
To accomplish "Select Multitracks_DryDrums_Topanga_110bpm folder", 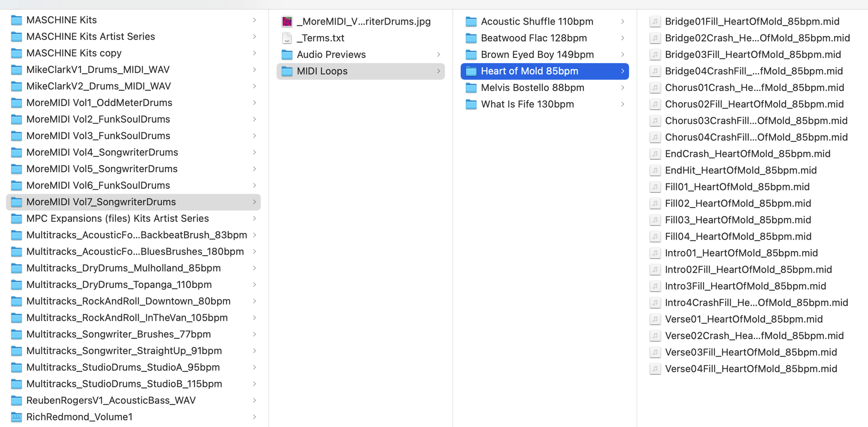I will point(119,285).
